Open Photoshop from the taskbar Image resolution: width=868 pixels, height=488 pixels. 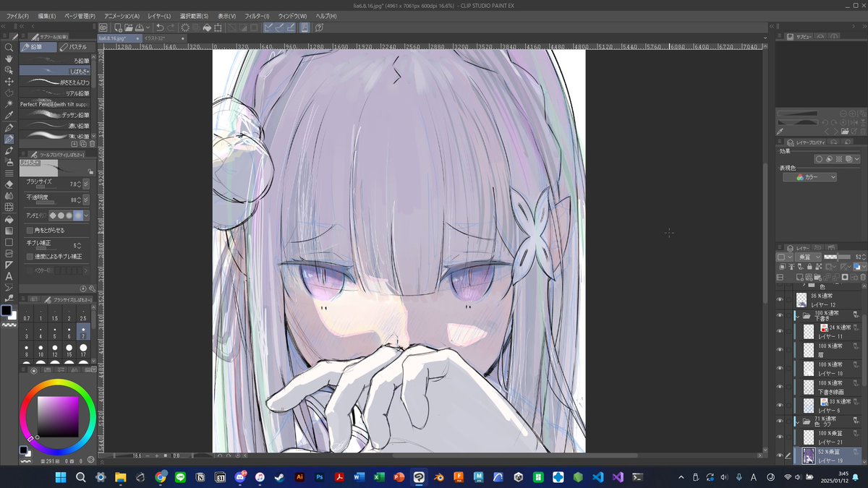click(x=318, y=477)
